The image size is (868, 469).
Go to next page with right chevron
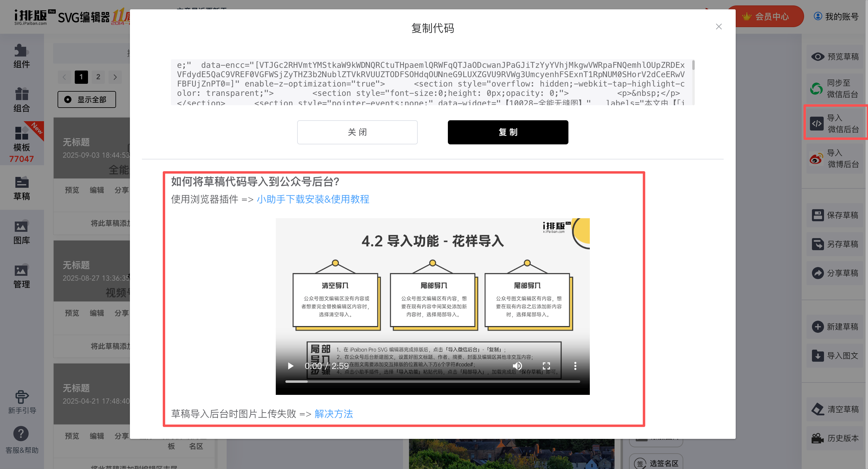click(x=115, y=77)
